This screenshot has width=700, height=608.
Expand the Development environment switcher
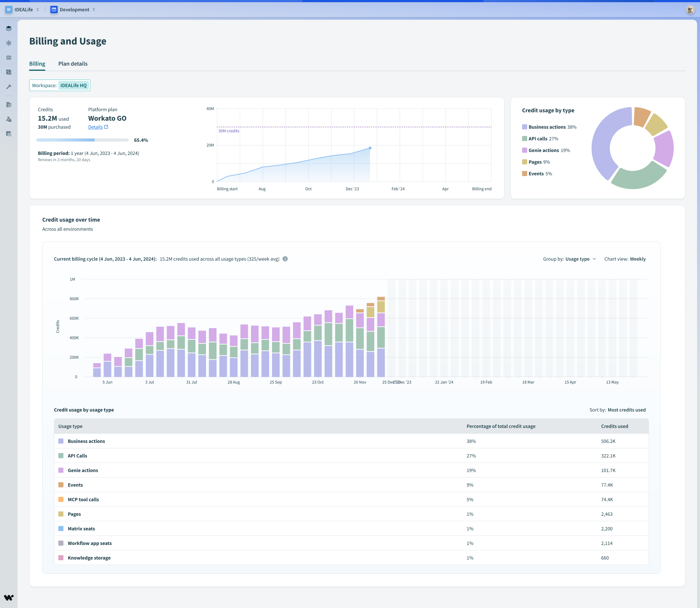point(94,9)
